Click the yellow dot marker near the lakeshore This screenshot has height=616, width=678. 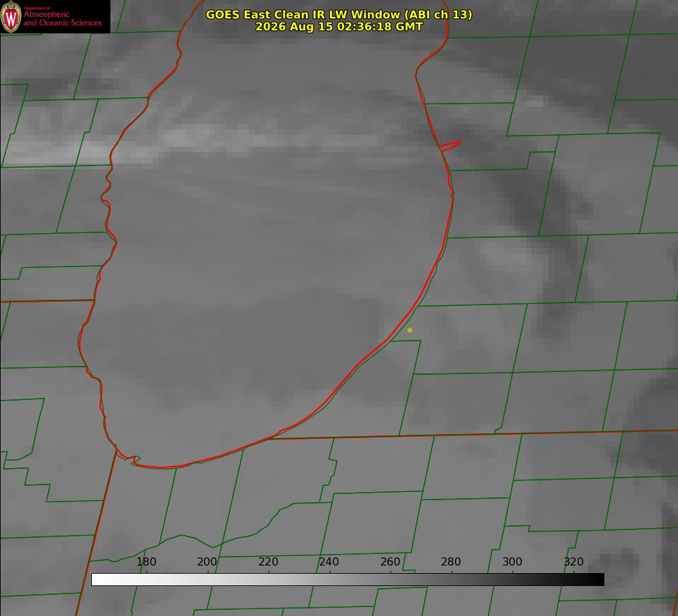410,330
